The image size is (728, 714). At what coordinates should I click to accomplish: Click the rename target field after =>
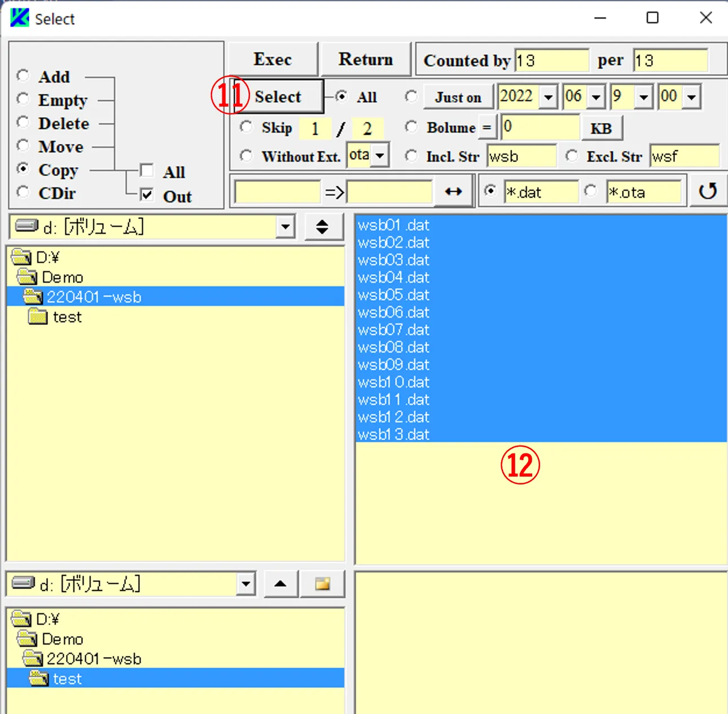[x=389, y=192]
